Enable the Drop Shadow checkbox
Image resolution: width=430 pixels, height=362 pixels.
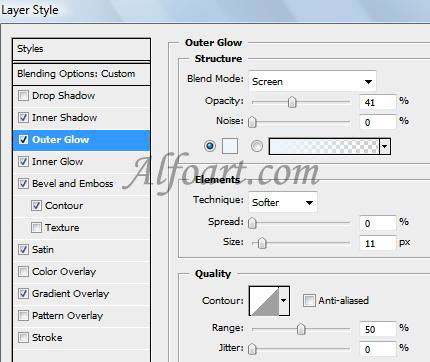pos(23,96)
